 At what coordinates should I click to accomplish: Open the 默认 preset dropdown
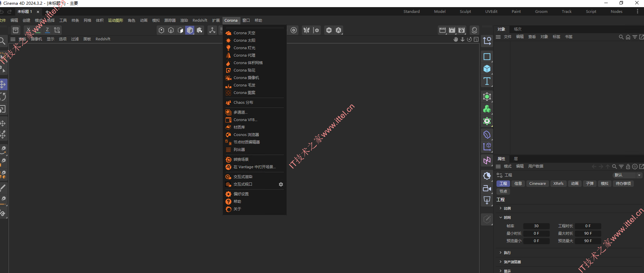(627, 175)
